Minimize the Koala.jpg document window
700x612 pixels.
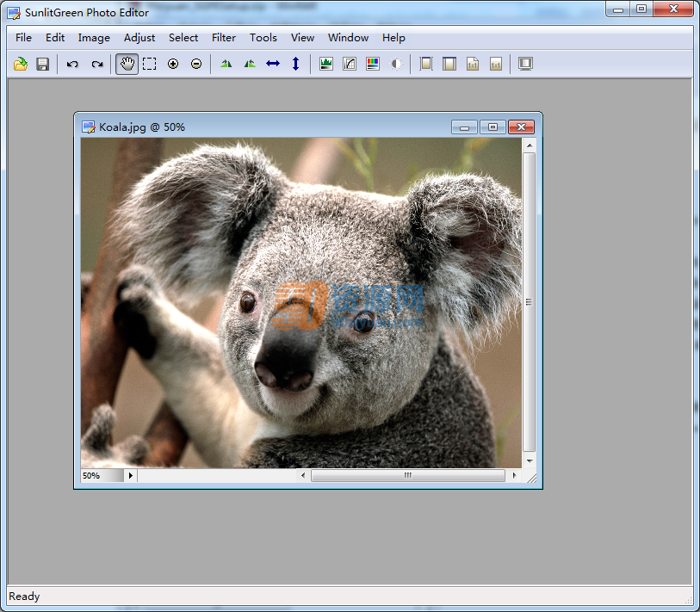click(x=464, y=127)
